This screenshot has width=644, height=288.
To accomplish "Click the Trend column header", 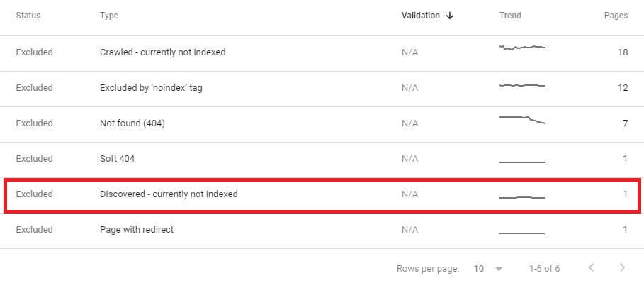I will (510, 16).
